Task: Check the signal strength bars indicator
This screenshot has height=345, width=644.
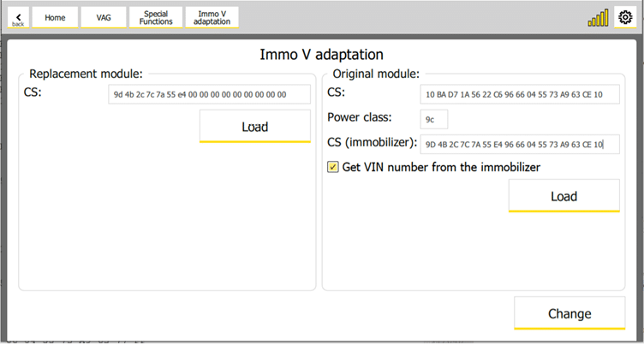Action: [598, 18]
